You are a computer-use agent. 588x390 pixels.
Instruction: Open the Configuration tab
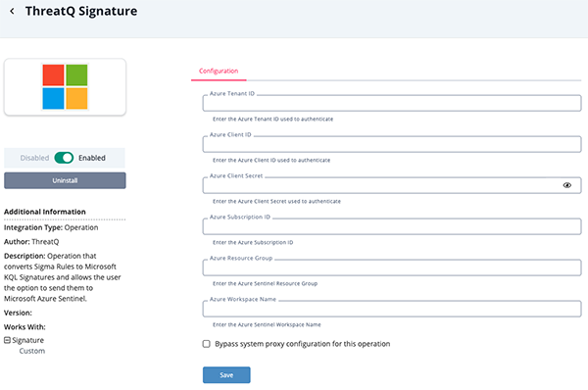(219, 71)
